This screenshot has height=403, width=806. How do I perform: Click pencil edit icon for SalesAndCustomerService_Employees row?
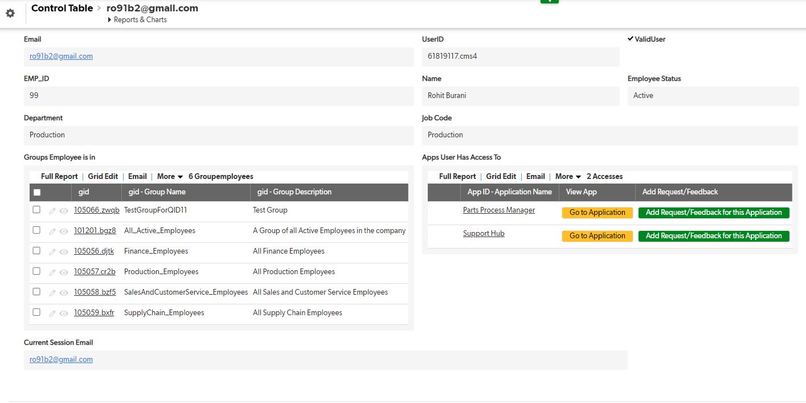(52, 293)
